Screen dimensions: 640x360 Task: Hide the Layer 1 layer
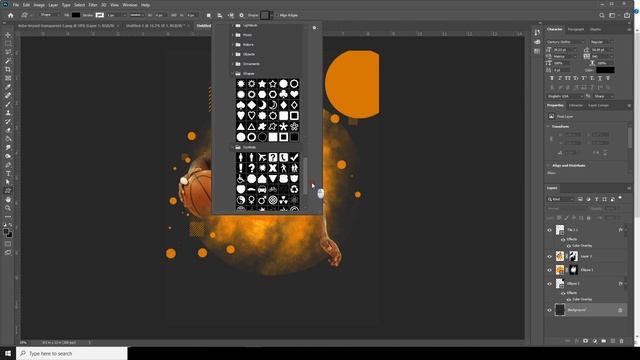549,256
